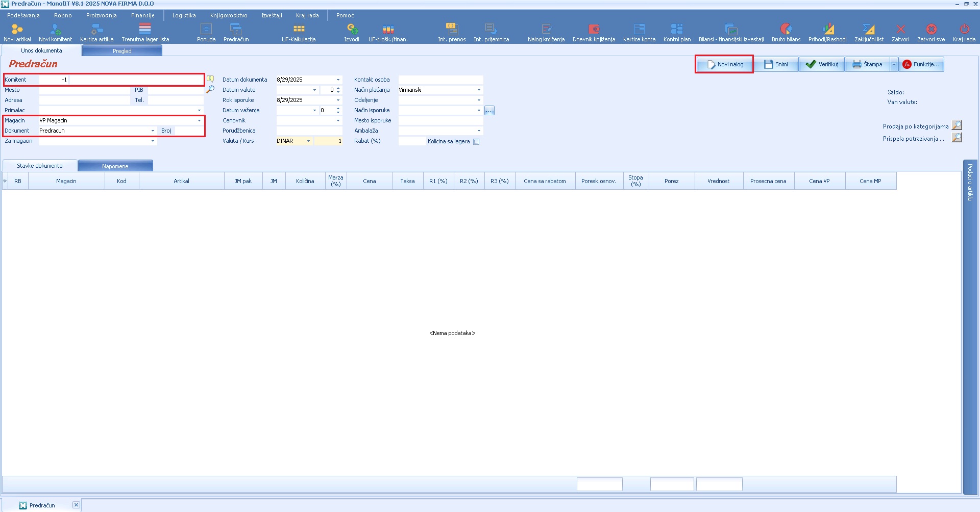Screen dimensions: 980x512
Task: Decrease the Datum važenja days stepper
Action: pos(338,112)
